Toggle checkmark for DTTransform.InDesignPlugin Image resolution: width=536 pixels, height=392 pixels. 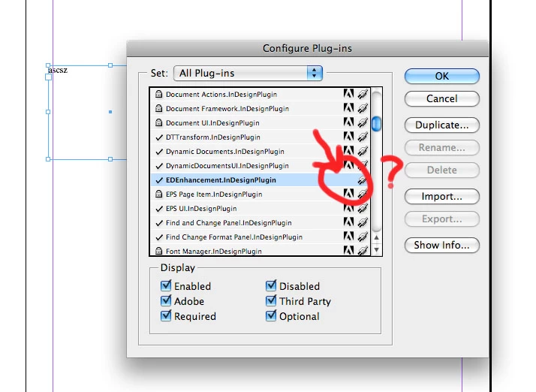[159, 137]
